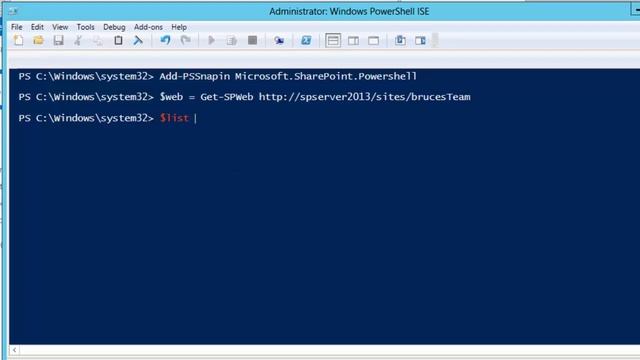The height and width of the screenshot is (360, 640).
Task: Click the Copy icon in toolbar
Action: (x=98, y=40)
